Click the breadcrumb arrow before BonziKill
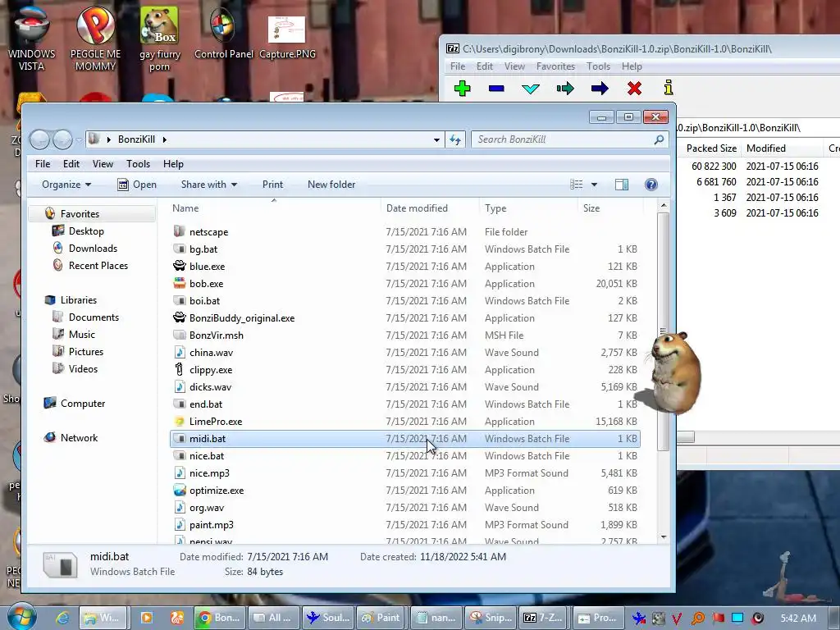This screenshot has height=630, width=840. pos(109,139)
